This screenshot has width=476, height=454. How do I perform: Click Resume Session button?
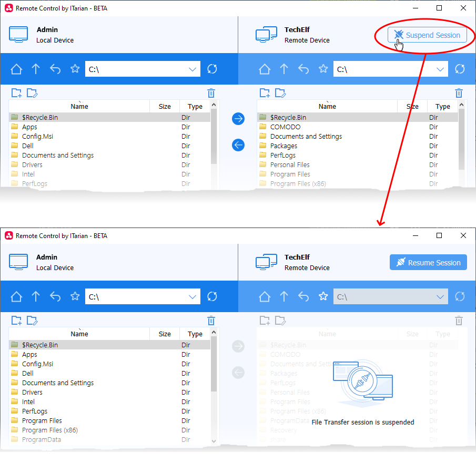pyautogui.click(x=428, y=263)
